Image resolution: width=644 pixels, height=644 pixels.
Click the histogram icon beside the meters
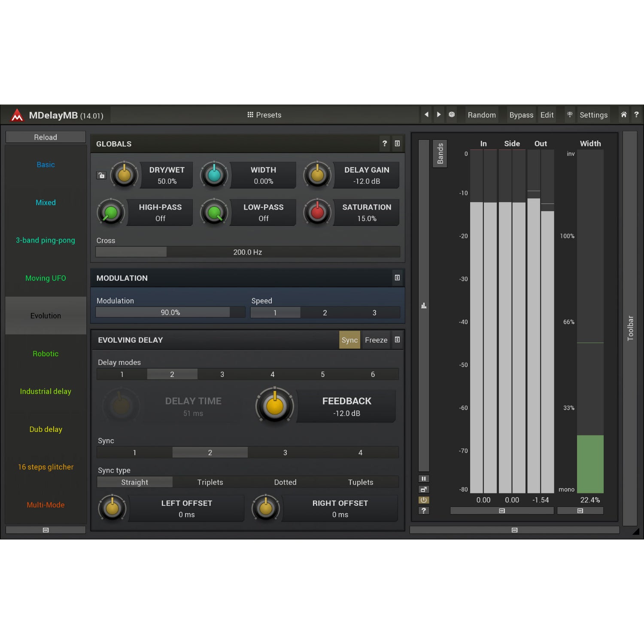pos(424,306)
